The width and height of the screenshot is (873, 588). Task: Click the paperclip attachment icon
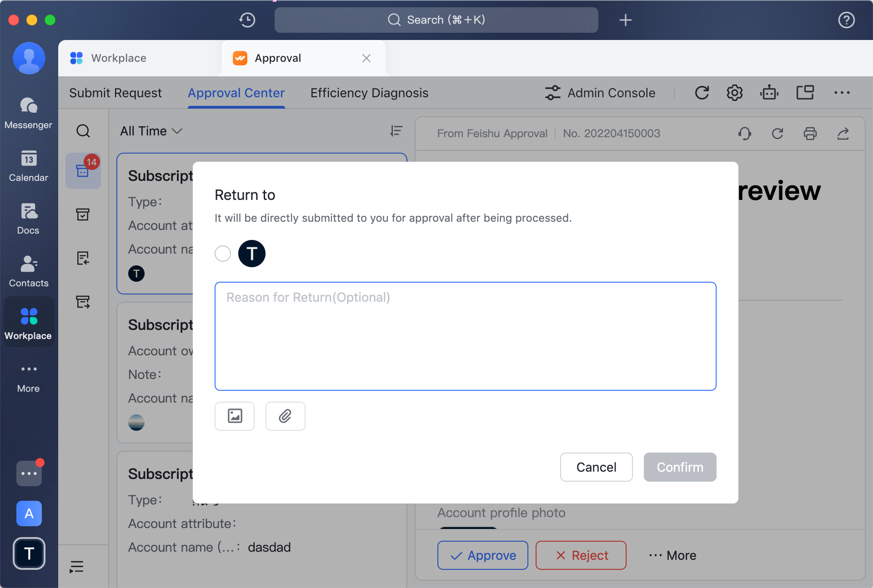pos(285,416)
